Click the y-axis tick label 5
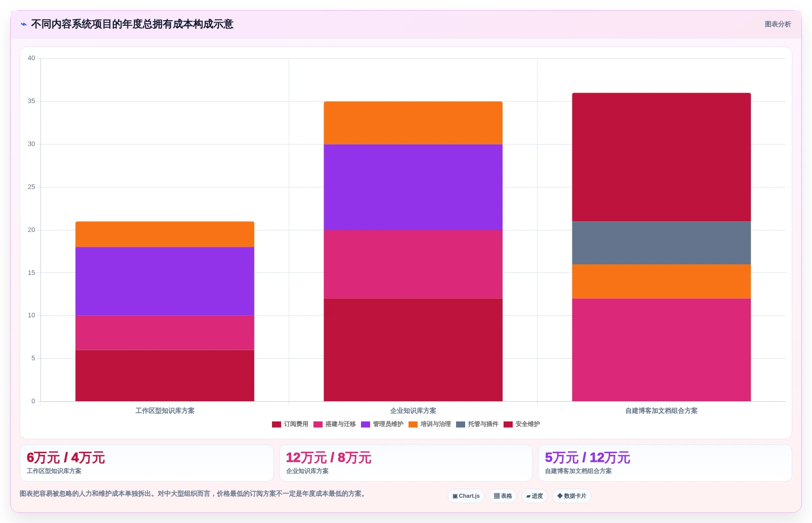Viewport: 812px width, 523px height. pyautogui.click(x=33, y=358)
